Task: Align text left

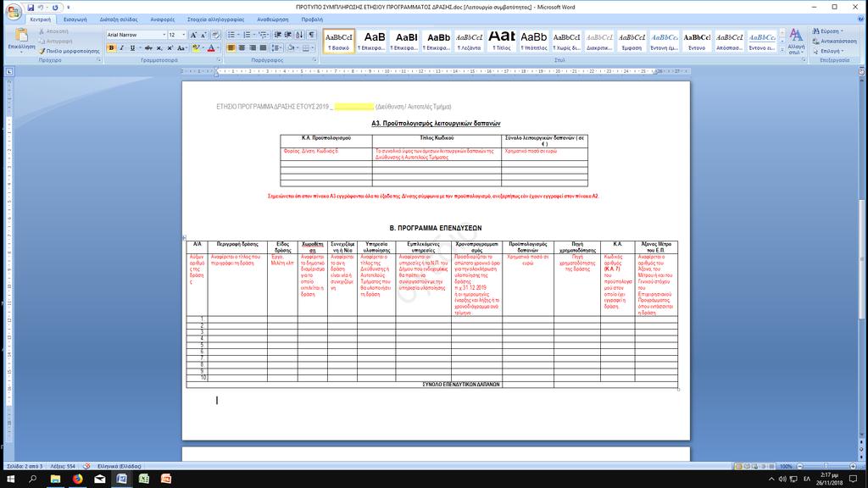Action: [x=231, y=48]
